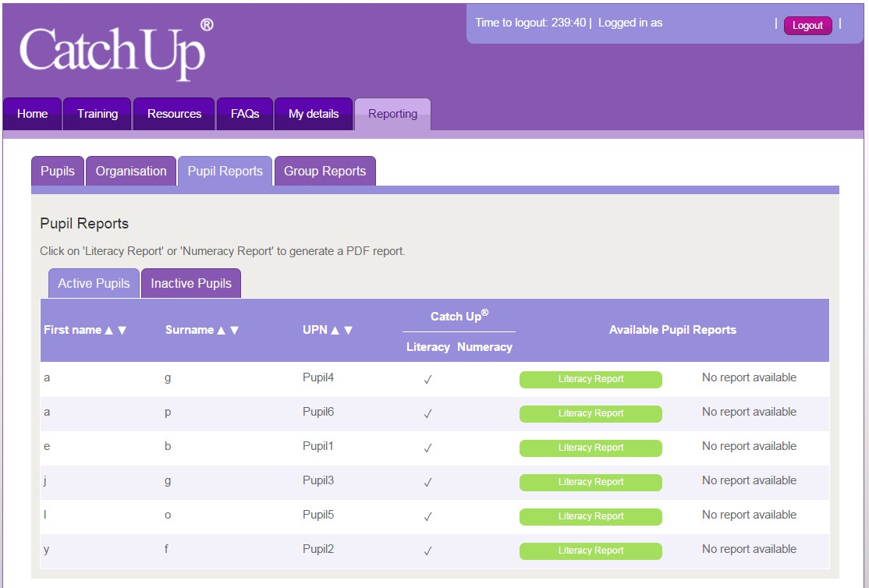
Task: Click the 'Catch Up' table column header
Action: tap(459, 316)
